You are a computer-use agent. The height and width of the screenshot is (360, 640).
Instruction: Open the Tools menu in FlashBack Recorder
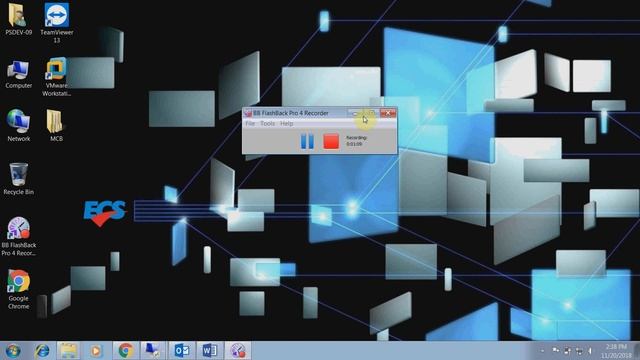267,123
